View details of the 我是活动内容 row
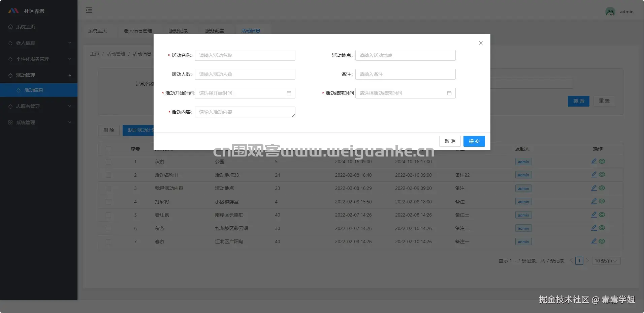 [x=602, y=188]
